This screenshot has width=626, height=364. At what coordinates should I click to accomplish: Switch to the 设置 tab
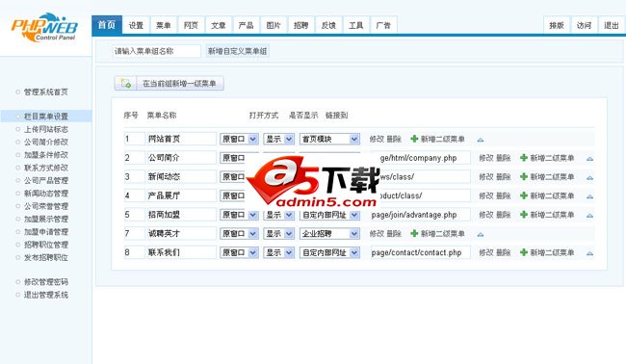[136, 26]
